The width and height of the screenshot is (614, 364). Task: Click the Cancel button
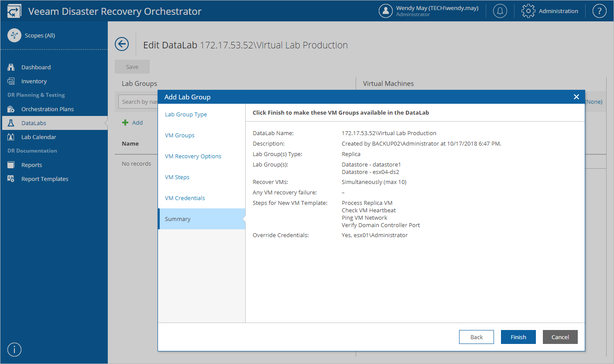(560, 337)
